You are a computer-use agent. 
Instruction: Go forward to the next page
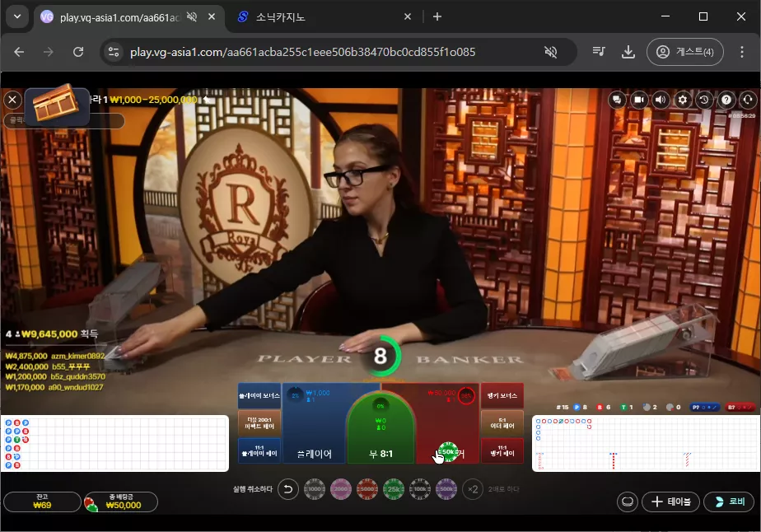coord(49,52)
